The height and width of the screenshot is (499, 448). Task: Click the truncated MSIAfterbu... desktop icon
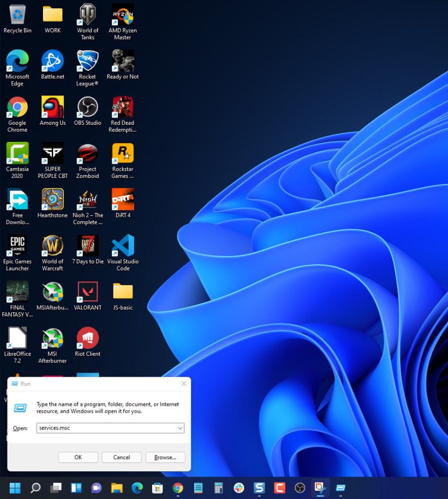[x=53, y=296]
